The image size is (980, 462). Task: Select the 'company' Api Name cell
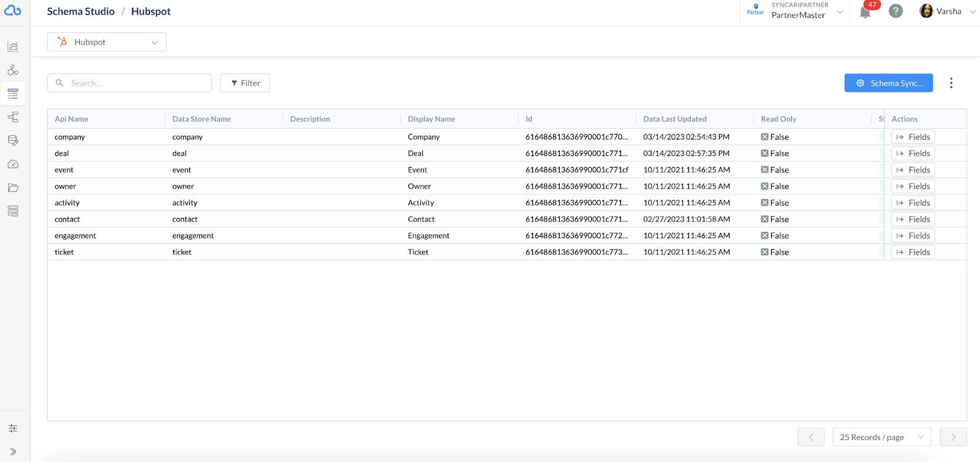click(70, 137)
